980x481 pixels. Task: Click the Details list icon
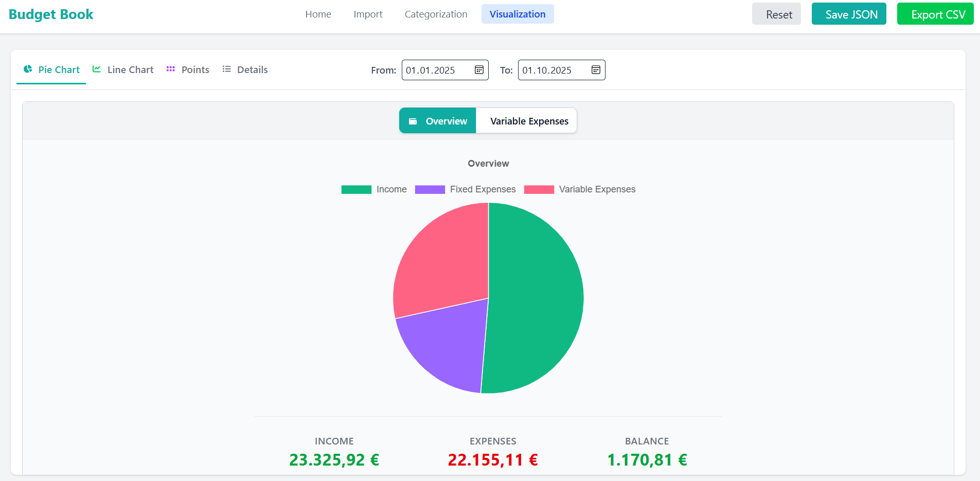pyautogui.click(x=226, y=69)
